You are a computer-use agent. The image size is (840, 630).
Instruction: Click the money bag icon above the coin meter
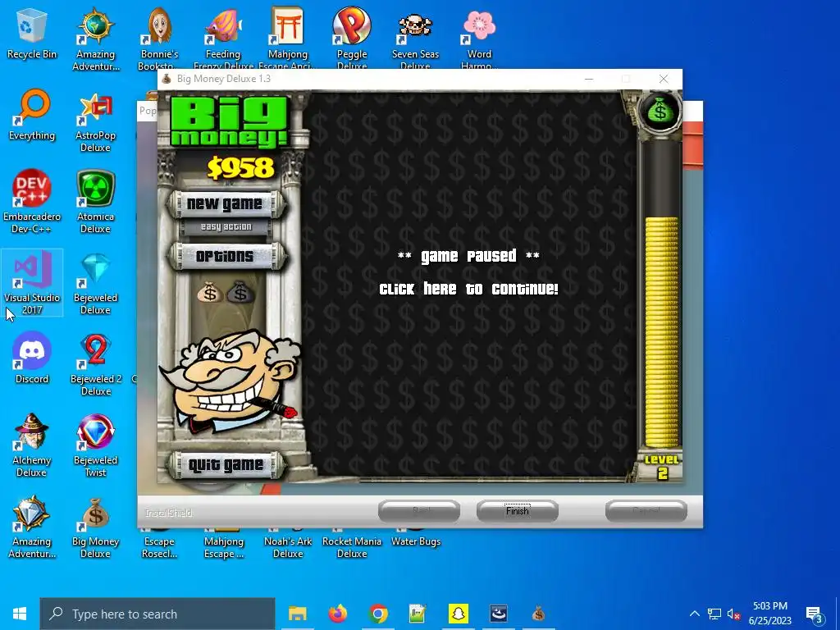(x=660, y=112)
